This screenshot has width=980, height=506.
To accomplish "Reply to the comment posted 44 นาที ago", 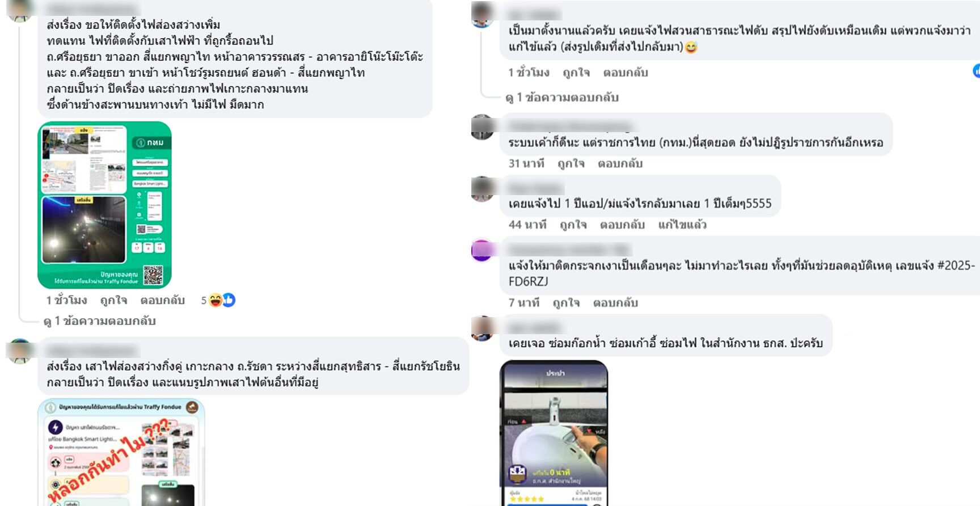I will 622,225.
